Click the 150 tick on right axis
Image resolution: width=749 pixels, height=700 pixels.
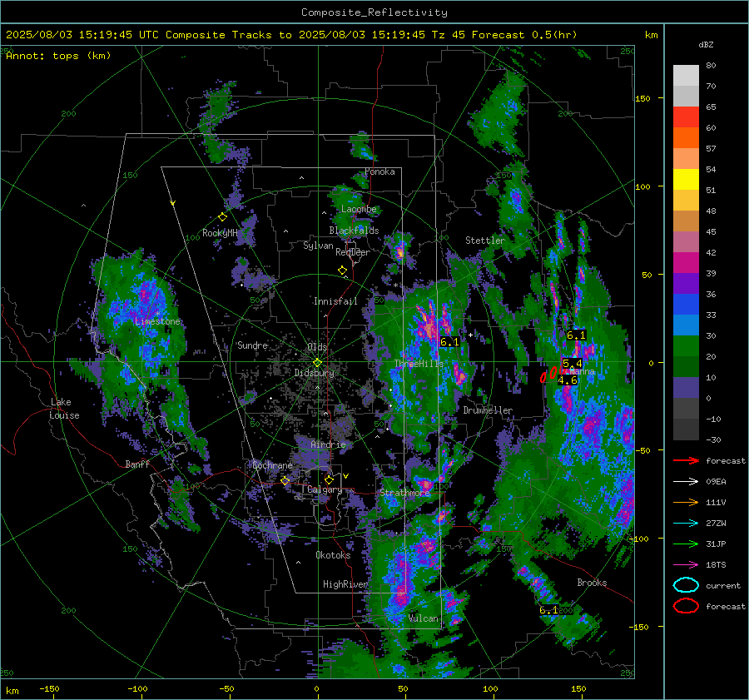coord(642,98)
